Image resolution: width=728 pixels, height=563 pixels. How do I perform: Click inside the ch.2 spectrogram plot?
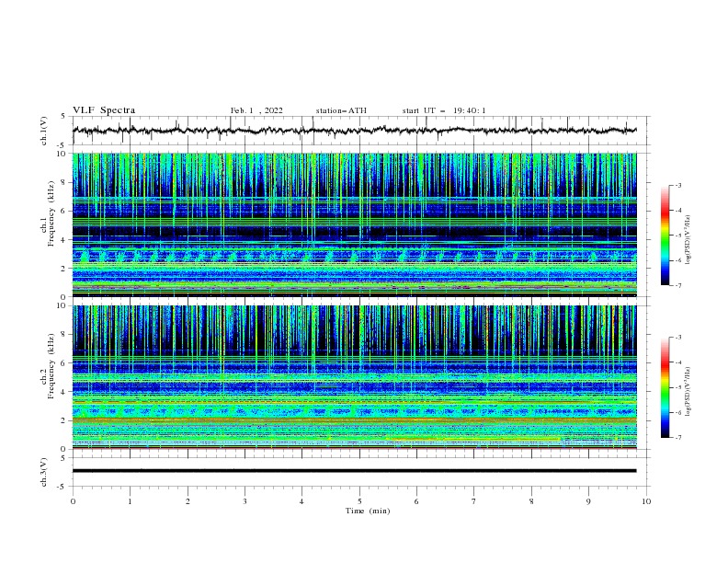coord(354,377)
